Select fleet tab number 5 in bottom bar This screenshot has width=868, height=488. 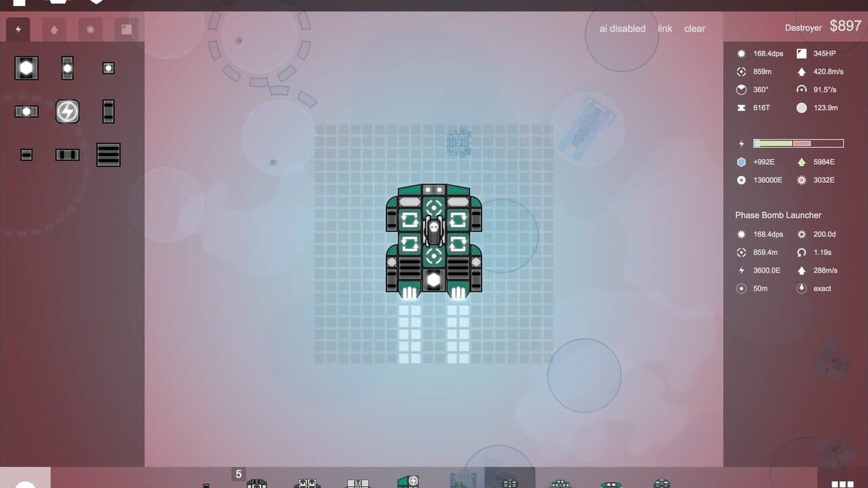(238, 474)
